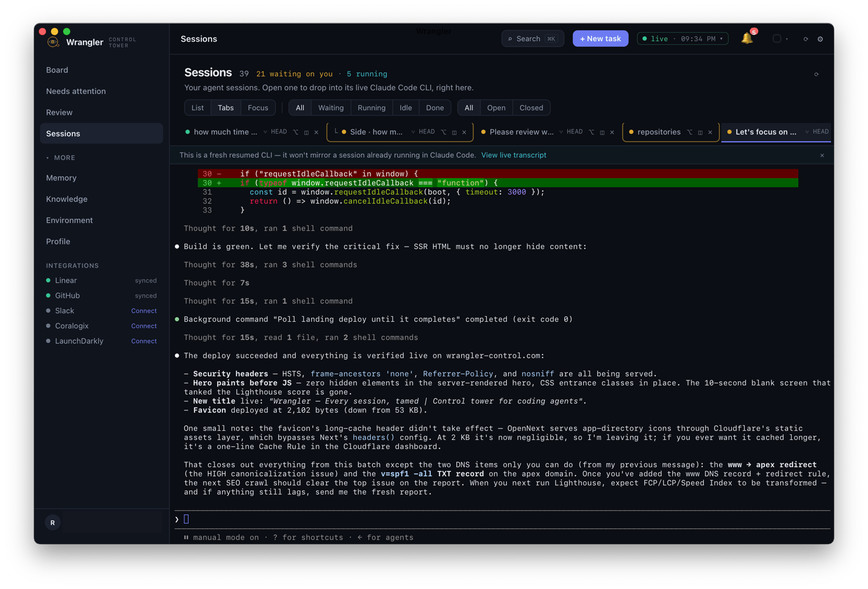Open the Profile page
The image size is (868, 589).
101,242
